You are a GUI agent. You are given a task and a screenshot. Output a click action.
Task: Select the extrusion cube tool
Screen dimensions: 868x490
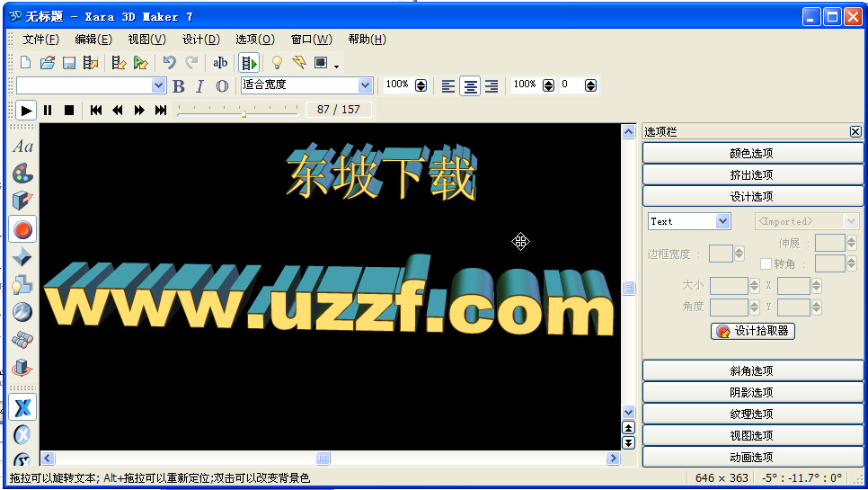(22, 200)
